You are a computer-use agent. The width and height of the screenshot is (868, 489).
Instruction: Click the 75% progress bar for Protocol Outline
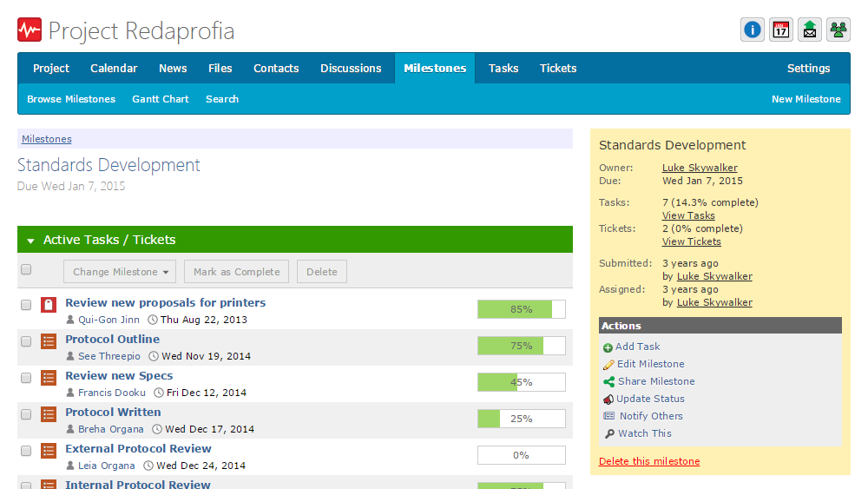(x=522, y=346)
